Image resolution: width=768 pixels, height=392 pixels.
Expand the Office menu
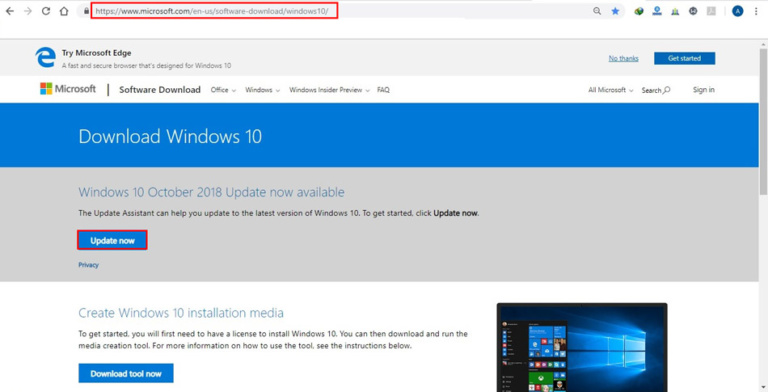(x=223, y=90)
